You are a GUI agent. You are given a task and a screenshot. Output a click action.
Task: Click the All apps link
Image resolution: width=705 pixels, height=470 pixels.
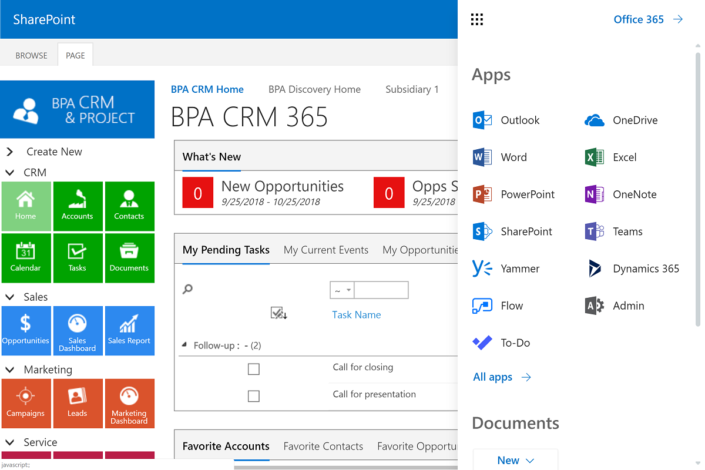501,377
